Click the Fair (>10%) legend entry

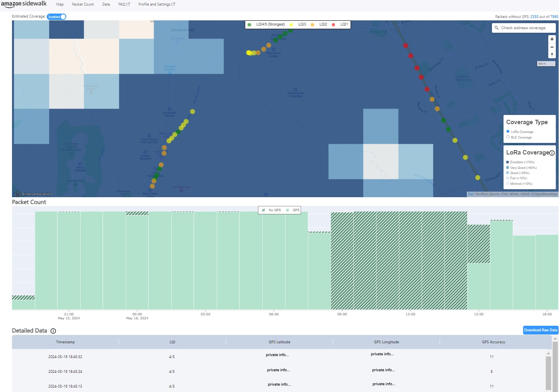[x=517, y=178]
